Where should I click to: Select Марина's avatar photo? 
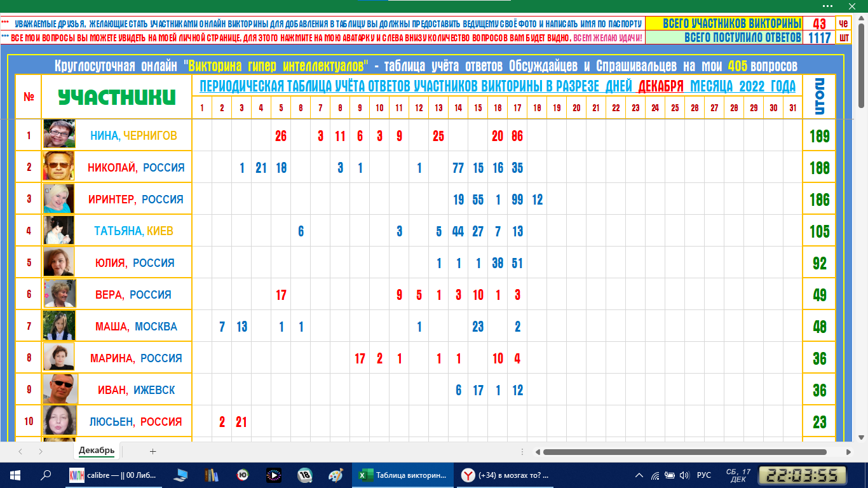point(59,357)
